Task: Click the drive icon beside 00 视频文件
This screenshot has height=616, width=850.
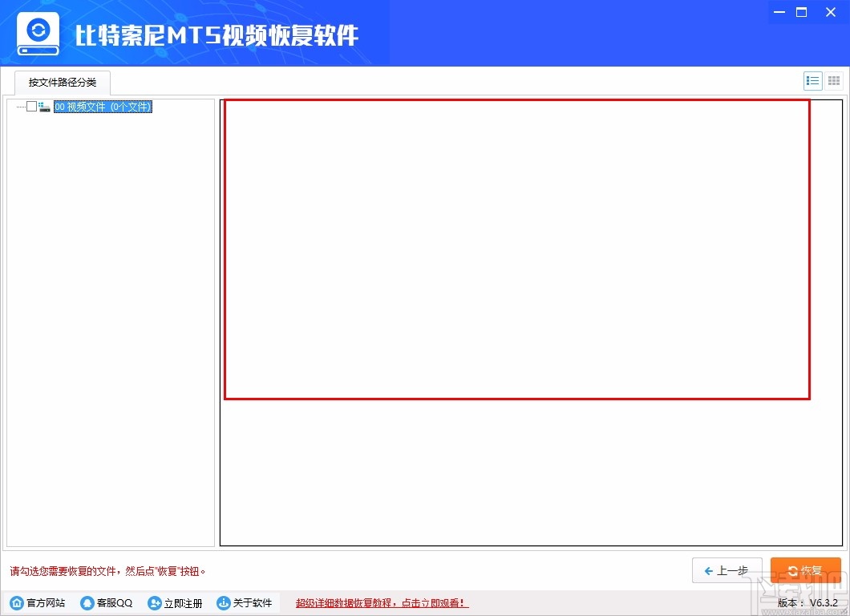Action: (x=45, y=106)
